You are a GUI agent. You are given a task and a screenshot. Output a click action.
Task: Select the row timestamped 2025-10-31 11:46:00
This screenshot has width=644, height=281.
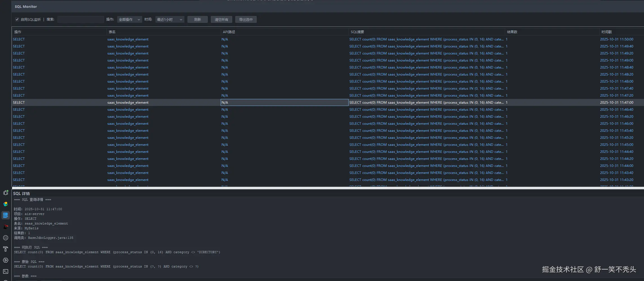(328, 124)
